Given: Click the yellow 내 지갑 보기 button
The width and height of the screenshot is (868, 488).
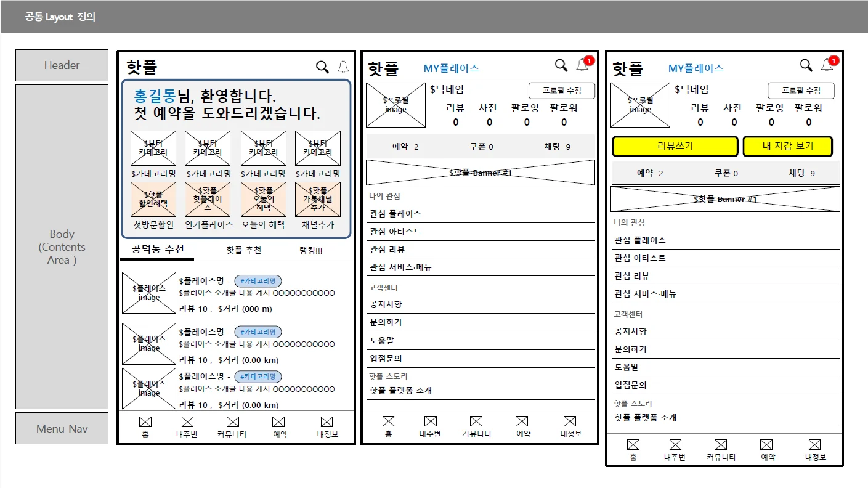Looking at the screenshot, I should [x=788, y=147].
